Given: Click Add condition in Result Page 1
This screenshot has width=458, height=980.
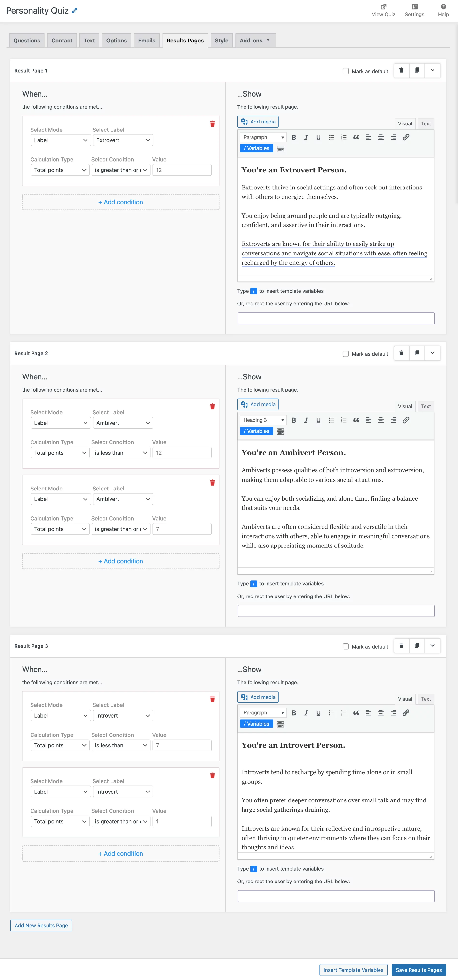Looking at the screenshot, I should tap(120, 202).
